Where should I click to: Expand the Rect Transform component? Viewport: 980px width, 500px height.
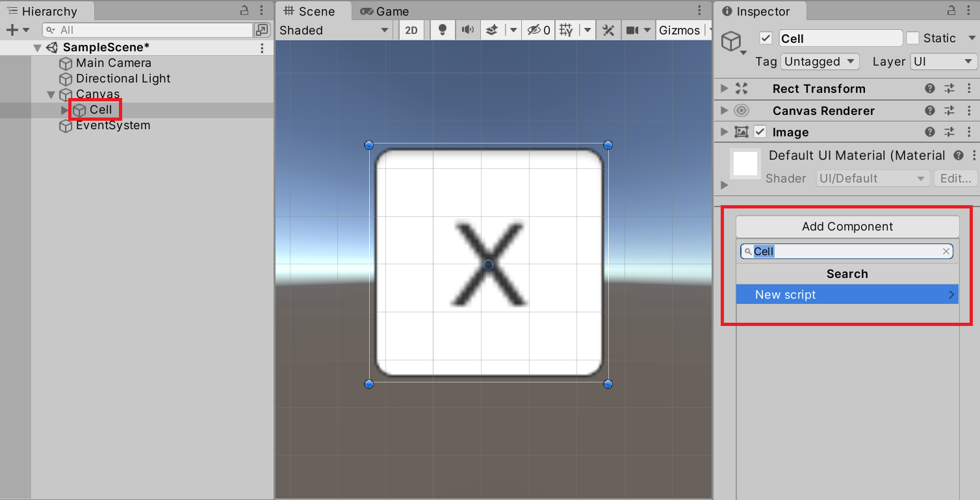(x=725, y=89)
